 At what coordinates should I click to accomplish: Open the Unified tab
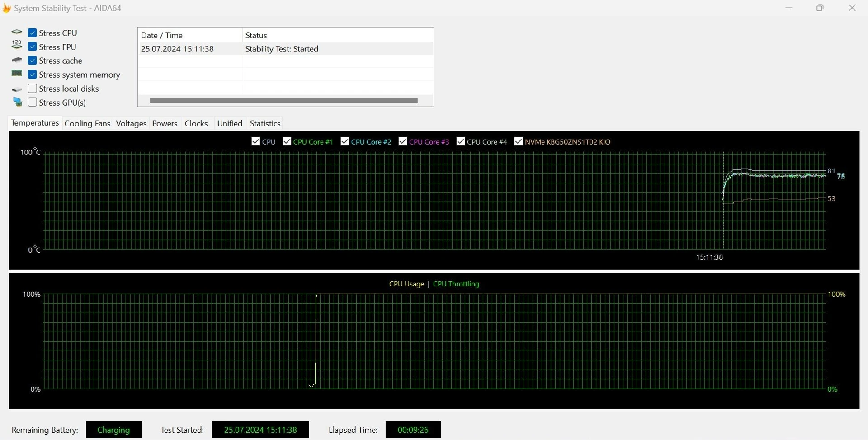[230, 123]
